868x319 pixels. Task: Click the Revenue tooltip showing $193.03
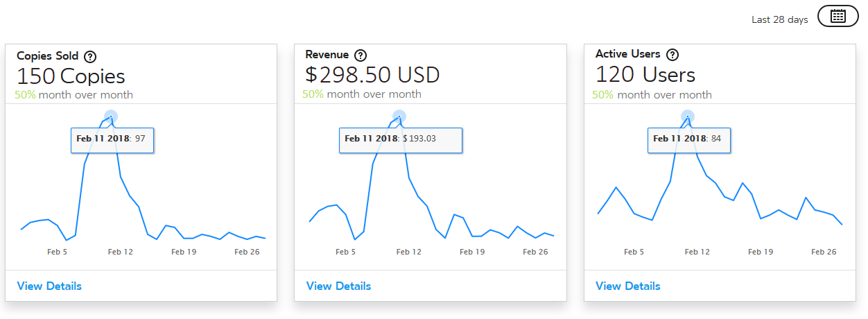400,139
